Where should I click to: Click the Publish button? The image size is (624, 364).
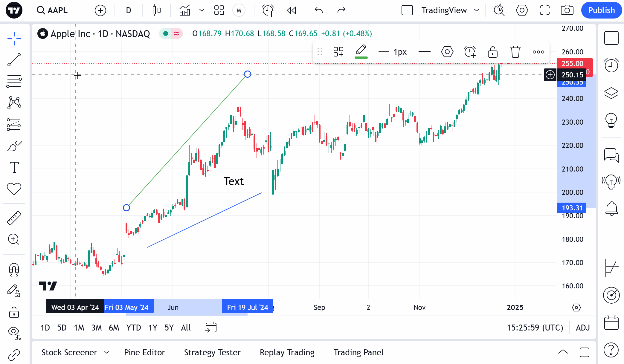pyautogui.click(x=601, y=10)
